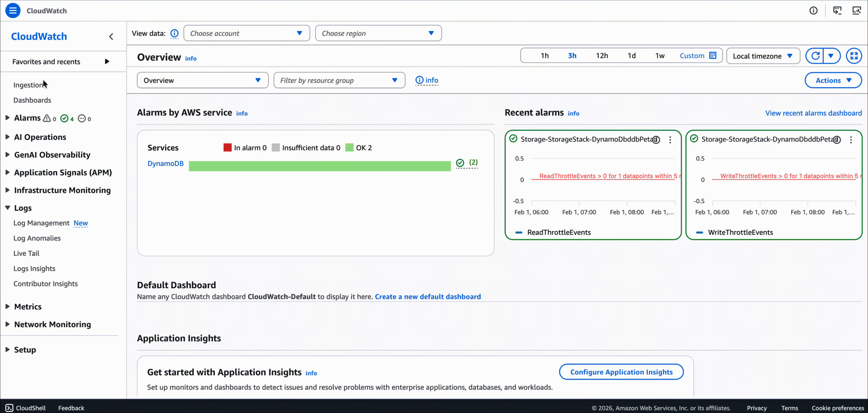Screen dimensions: 868x413
Task: Click the red In alarm legend swatch
Action: pos(228,147)
